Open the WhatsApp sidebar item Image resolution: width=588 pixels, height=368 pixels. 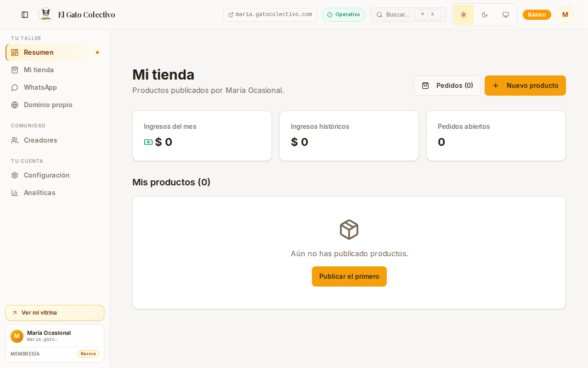click(55, 87)
